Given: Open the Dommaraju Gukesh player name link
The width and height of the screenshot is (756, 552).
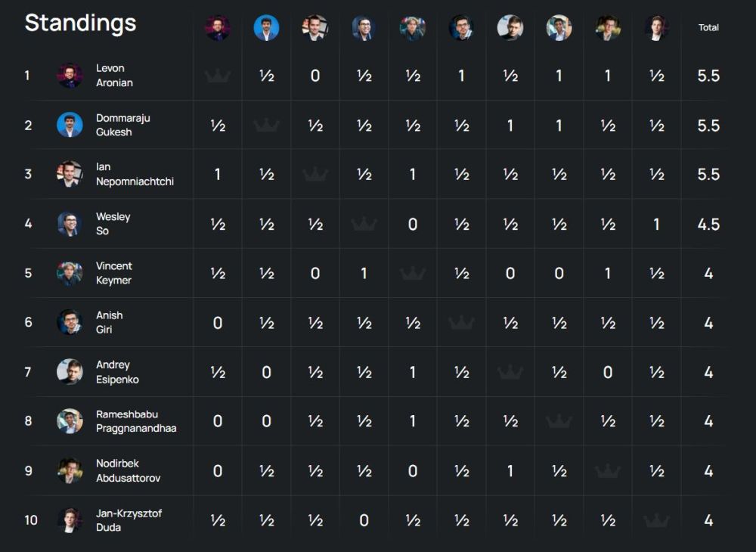Looking at the screenshot, I should tap(122, 125).
